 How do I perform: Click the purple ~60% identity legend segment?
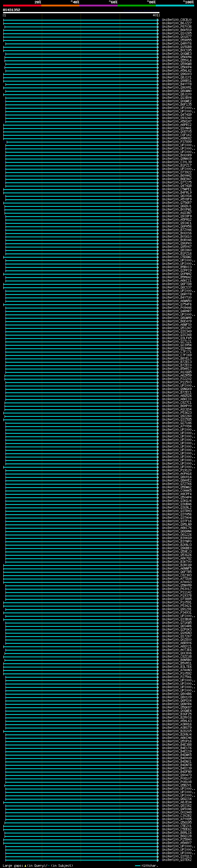tap(98, 6)
